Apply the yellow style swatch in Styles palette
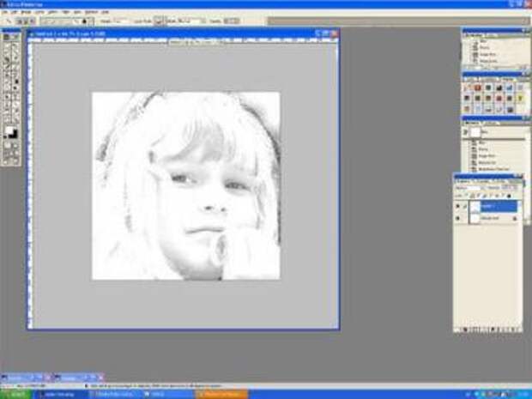The height and width of the screenshot is (399, 532). (x=521, y=99)
